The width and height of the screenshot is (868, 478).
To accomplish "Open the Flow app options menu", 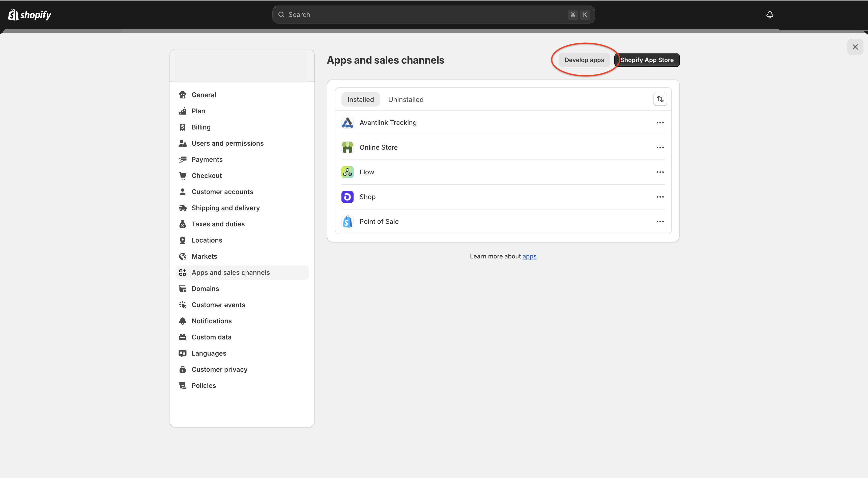I will (x=660, y=172).
